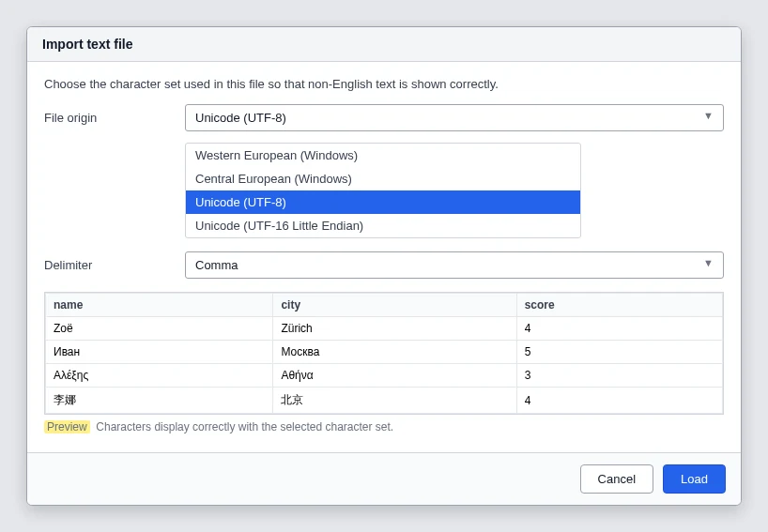Select the Αθήνα city cell

[x=394, y=375]
